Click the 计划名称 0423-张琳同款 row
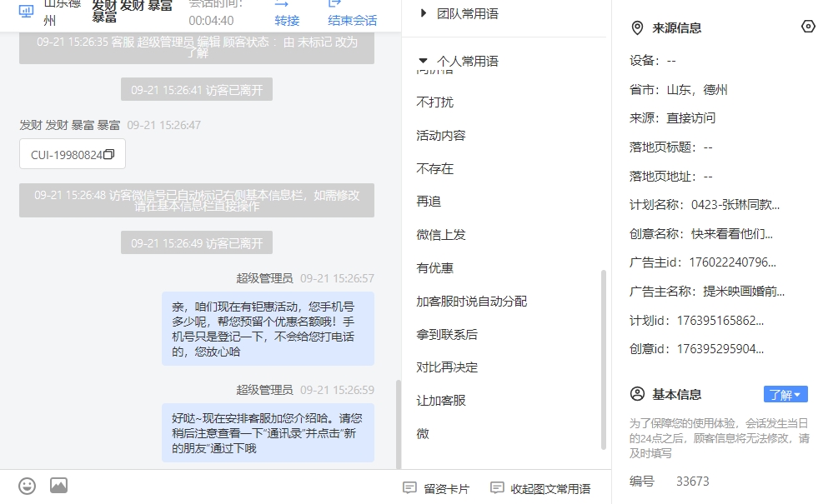818x504 pixels. pyautogui.click(x=705, y=205)
